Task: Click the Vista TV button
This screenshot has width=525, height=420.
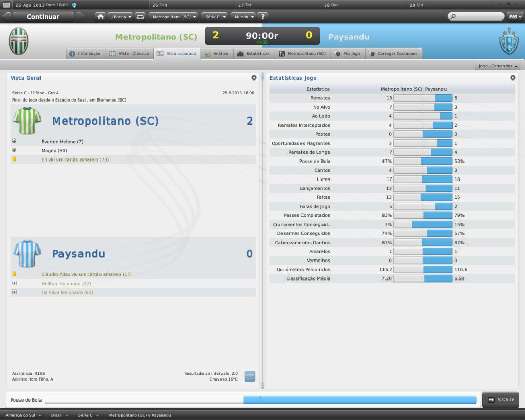Action: pos(501,399)
